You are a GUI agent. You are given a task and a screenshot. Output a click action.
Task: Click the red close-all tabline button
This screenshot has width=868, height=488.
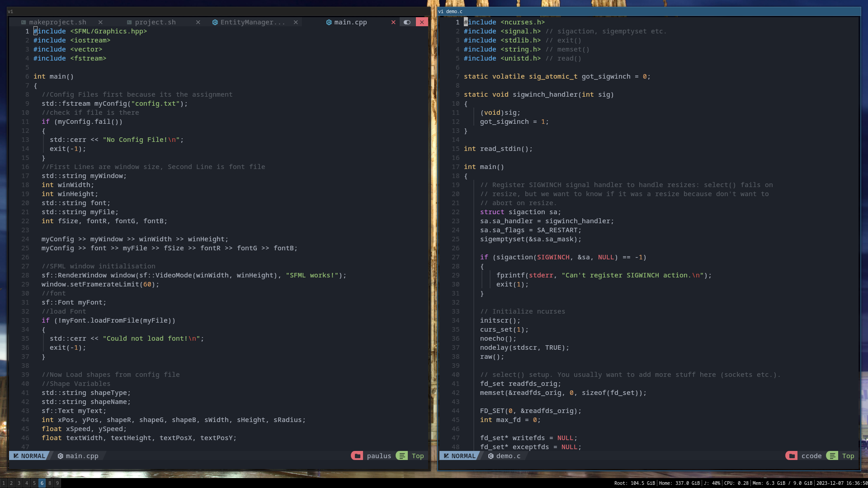422,22
